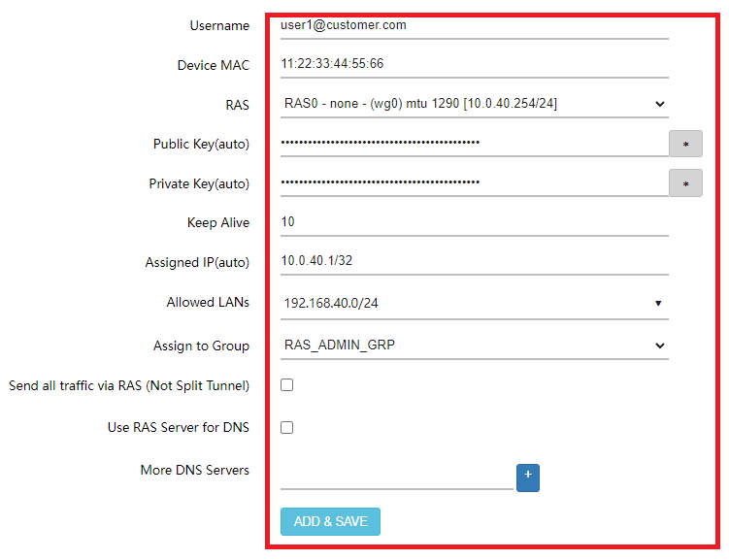Click the Send all traffic via RAS label

129,386
